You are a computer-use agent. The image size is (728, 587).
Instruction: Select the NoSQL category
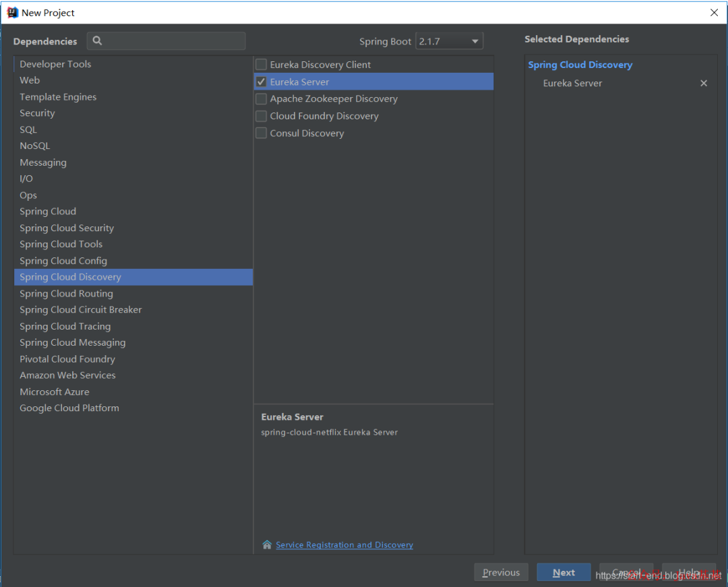click(133, 146)
